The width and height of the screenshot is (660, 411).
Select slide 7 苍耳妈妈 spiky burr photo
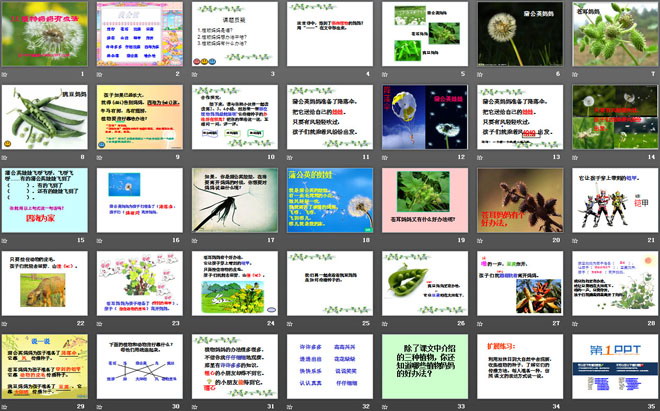coord(615,34)
